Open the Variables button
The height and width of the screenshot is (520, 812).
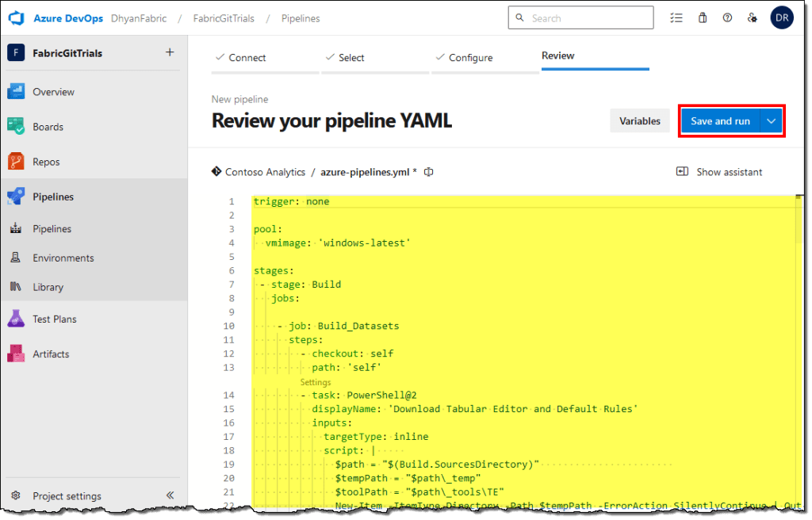pyautogui.click(x=639, y=121)
